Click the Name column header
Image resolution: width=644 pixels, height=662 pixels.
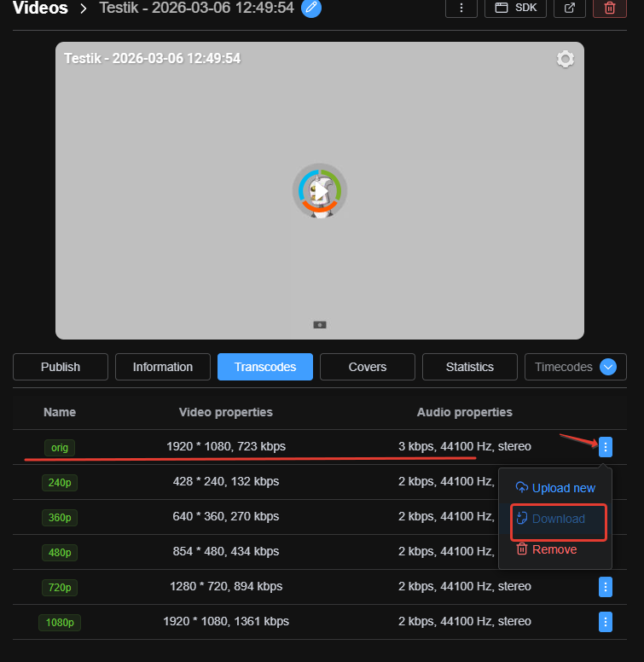click(x=60, y=412)
